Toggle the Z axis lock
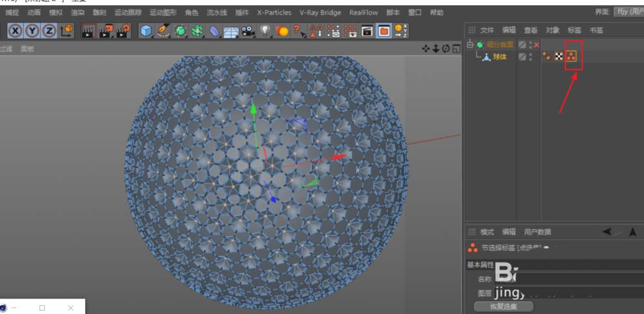The width and height of the screenshot is (644, 314). pos(49,30)
